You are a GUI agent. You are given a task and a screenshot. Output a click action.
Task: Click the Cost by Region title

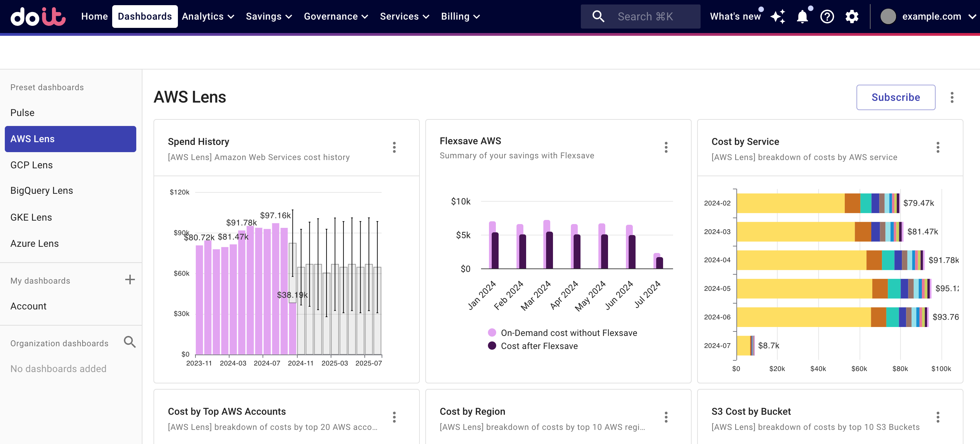472,411
